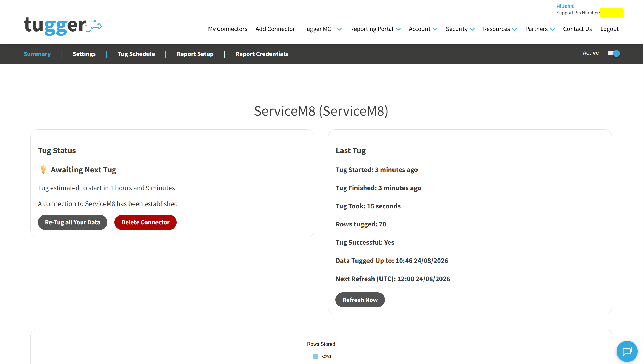Click the Rows Stored chart title
Screen dimensions: 644x364
321,344
